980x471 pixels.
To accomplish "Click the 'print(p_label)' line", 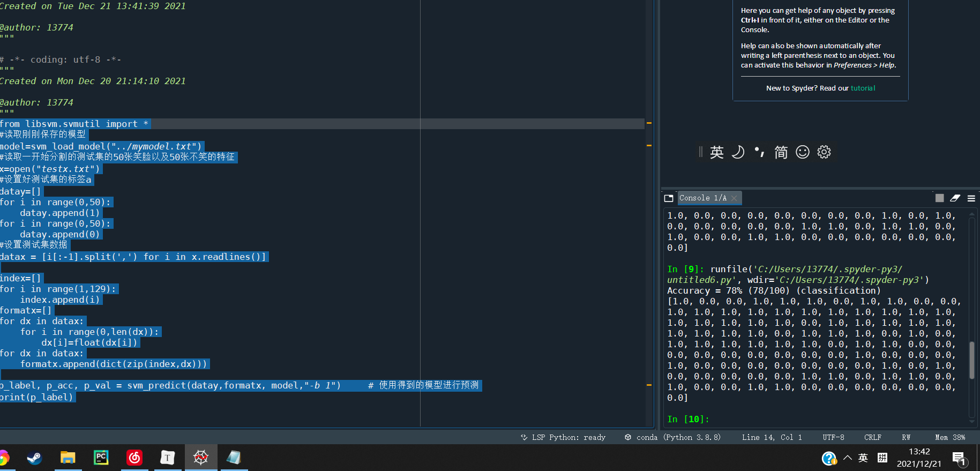I will pos(36,397).
